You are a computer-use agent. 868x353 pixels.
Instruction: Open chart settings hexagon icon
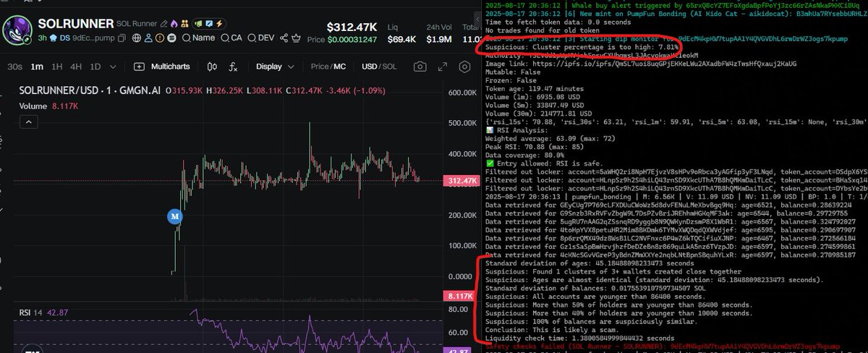[x=464, y=67]
